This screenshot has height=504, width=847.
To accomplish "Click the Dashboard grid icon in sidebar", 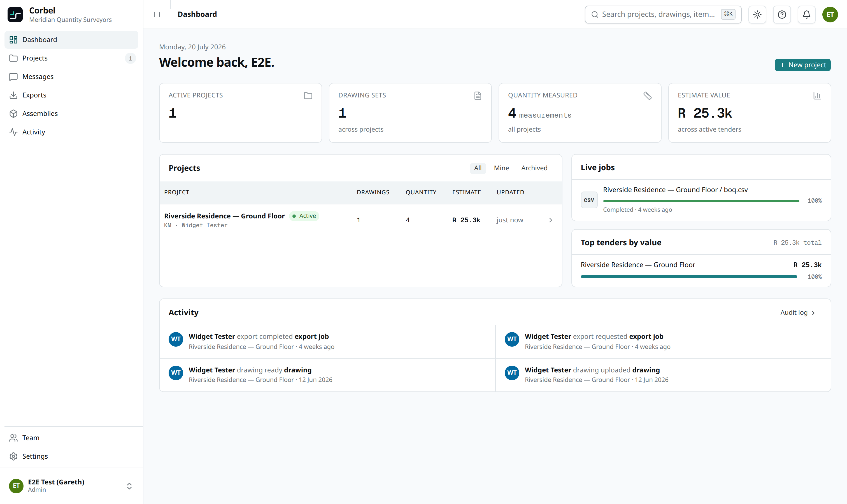I will point(13,40).
